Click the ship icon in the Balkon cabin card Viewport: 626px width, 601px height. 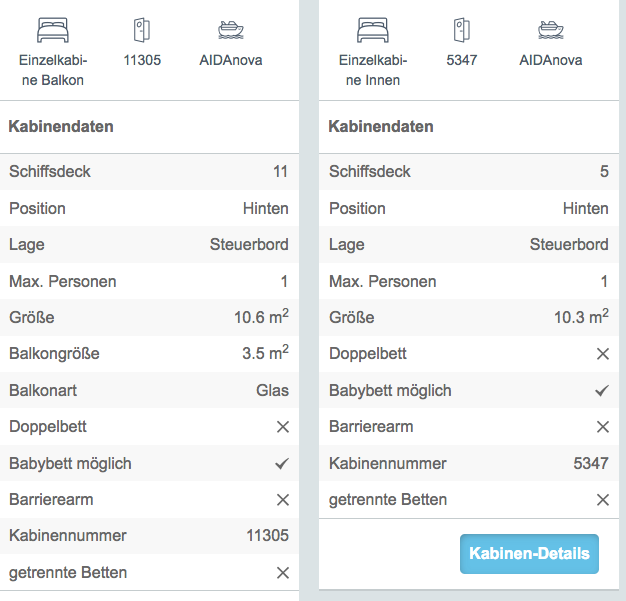[231, 30]
